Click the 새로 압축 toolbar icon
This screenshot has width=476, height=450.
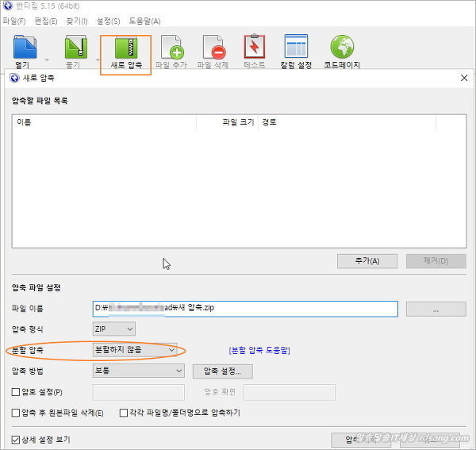[126, 48]
